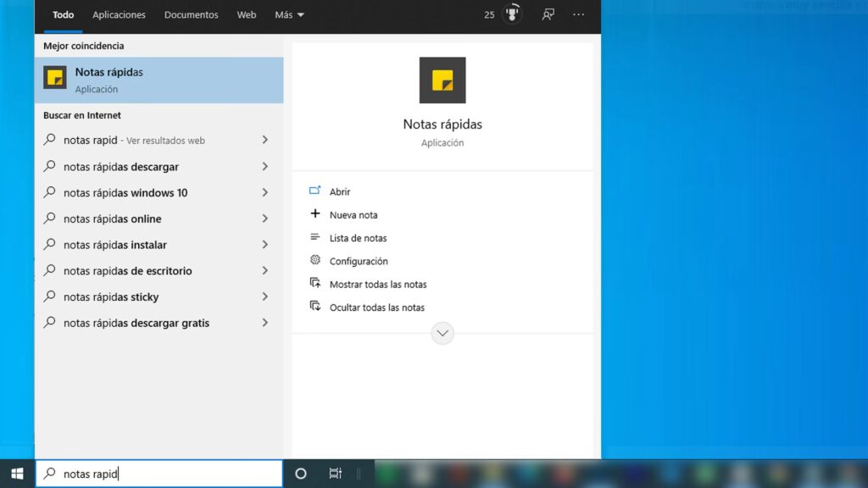
Task: Expand arrow for notas rápidas sticky
Action: (264, 297)
